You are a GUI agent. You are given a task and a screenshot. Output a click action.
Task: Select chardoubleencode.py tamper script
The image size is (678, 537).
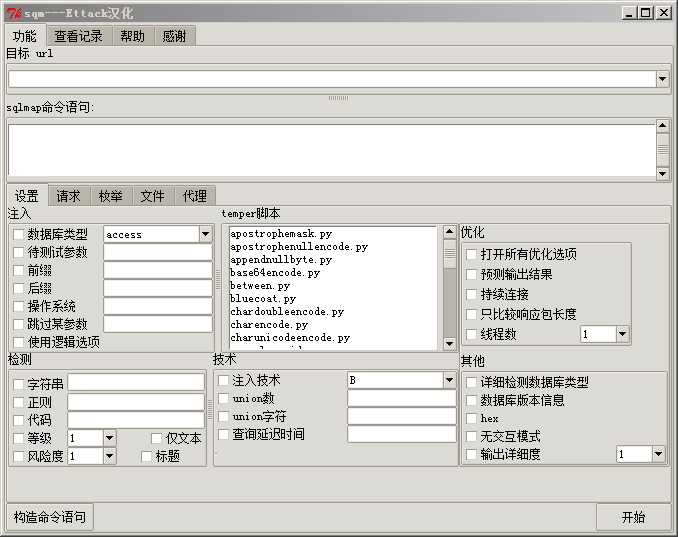287,312
